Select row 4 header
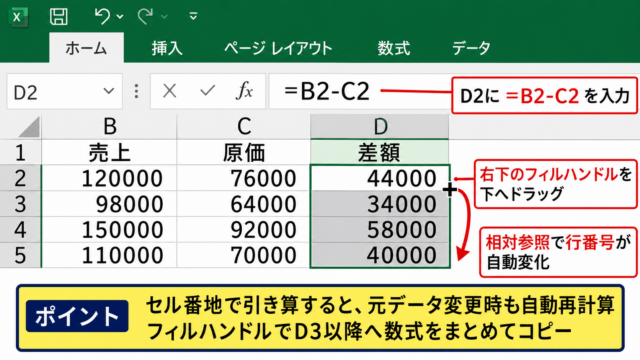Viewport: 640px width, 360px height. click(x=20, y=229)
